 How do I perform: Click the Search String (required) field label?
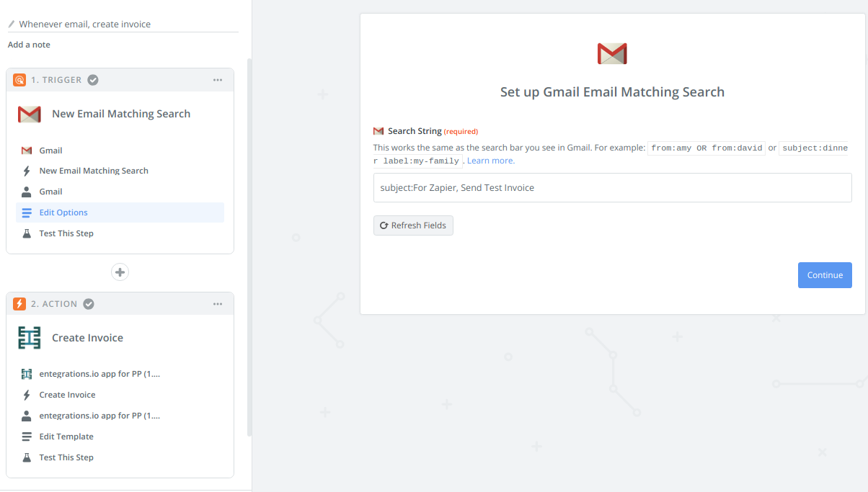(433, 131)
